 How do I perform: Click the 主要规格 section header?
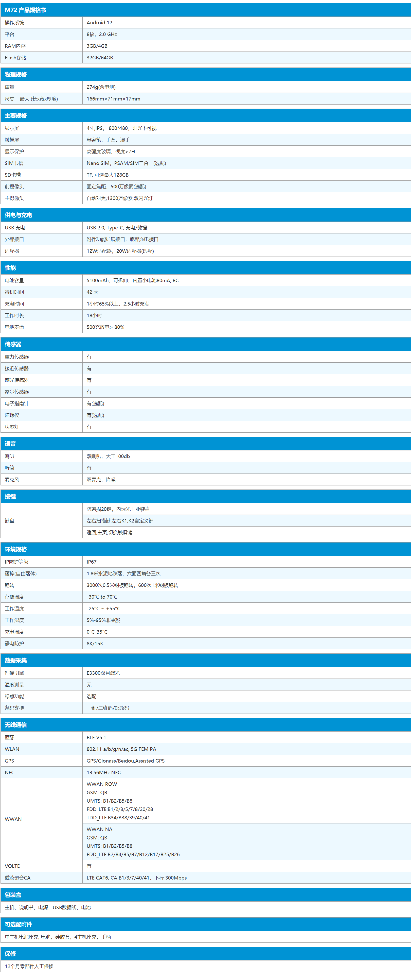click(x=15, y=116)
